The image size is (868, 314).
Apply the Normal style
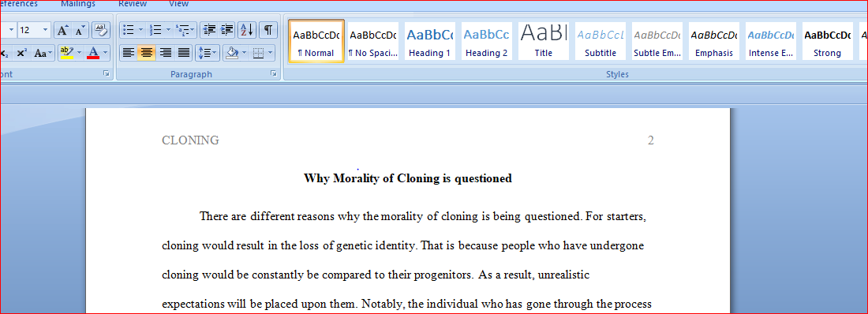click(316, 41)
